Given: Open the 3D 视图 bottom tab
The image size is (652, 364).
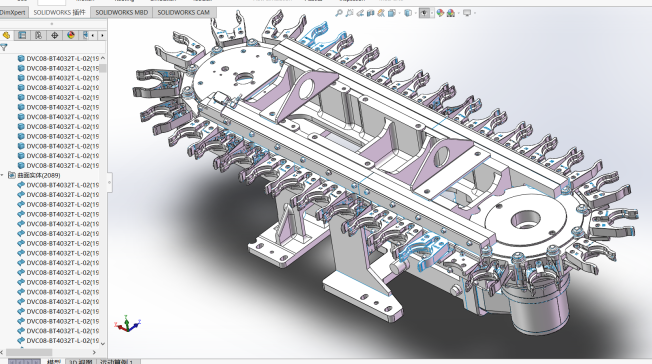Looking at the screenshot, I should 81,362.
